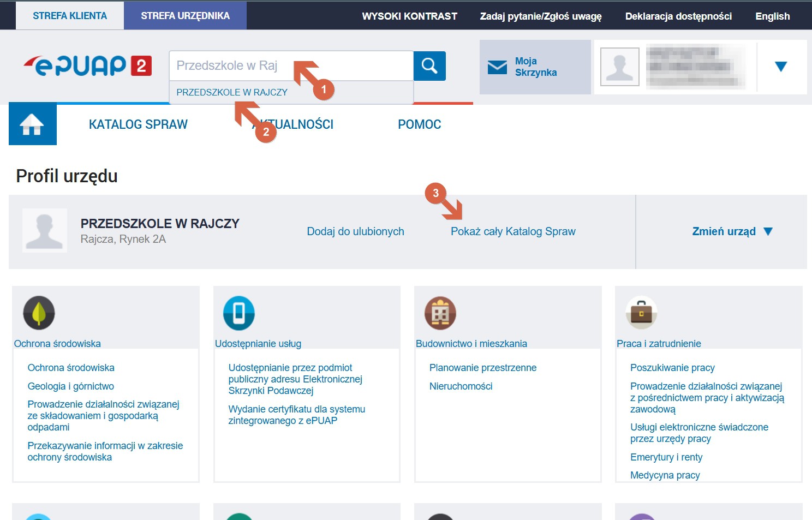Select PRZEDSZKOLE W RAJCZY search suggestion

pyautogui.click(x=232, y=93)
